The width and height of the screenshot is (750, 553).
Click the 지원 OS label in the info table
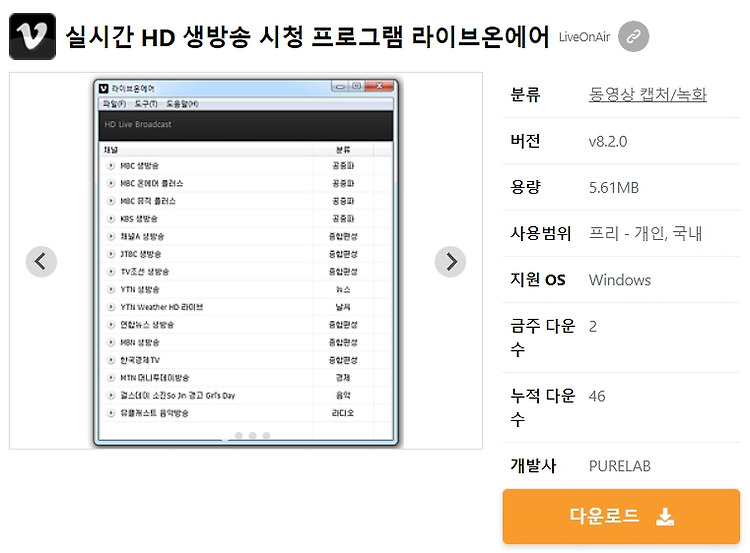tap(538, 280)
